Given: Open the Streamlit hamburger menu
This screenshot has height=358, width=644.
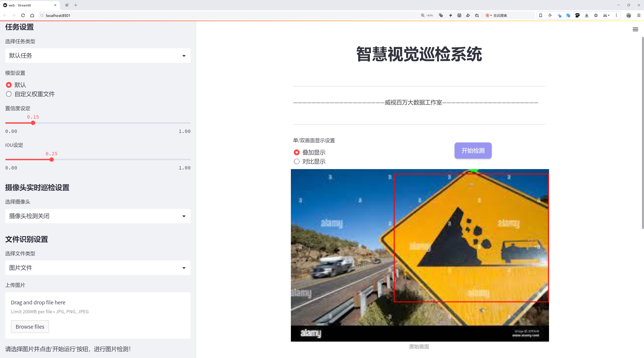Looking at the screenshot, I should (635, 30).
